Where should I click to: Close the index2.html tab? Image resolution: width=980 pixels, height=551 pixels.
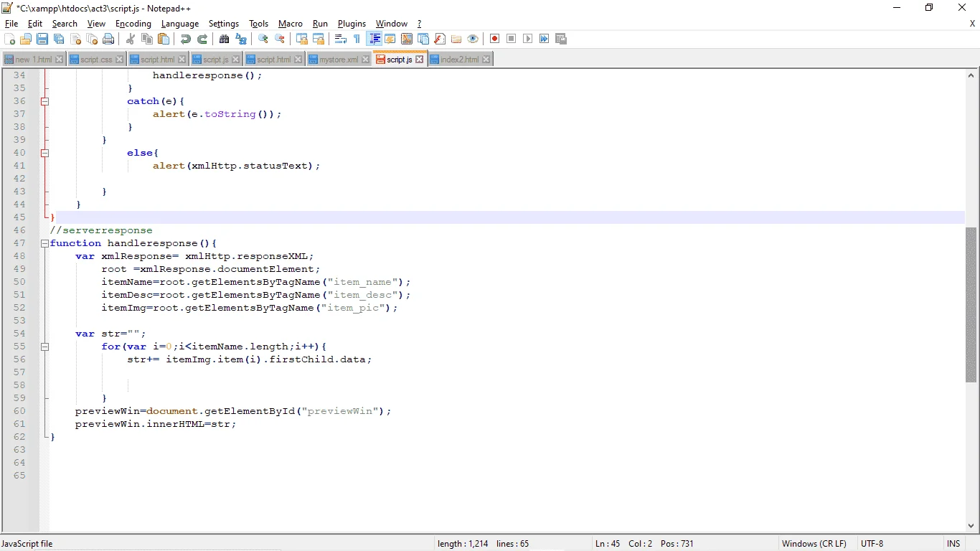tap(486, 60)
